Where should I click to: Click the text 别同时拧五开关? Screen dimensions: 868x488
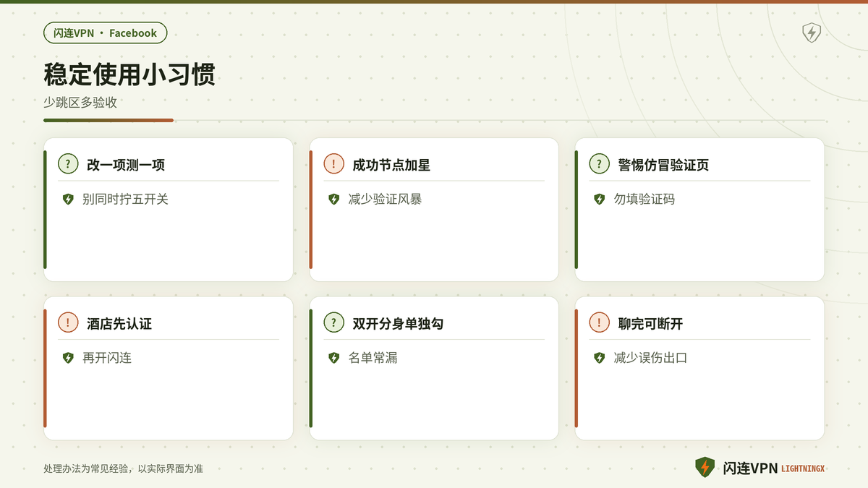point(125,199)
